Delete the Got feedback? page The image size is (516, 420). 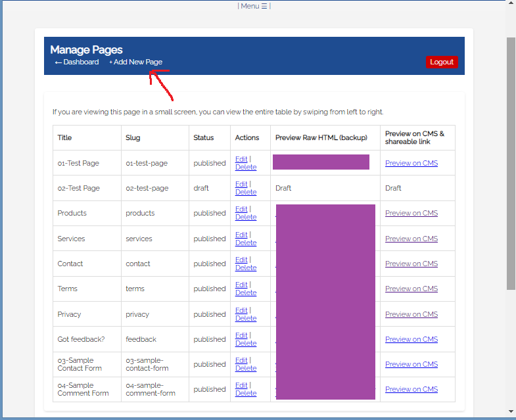pos(246,343)
